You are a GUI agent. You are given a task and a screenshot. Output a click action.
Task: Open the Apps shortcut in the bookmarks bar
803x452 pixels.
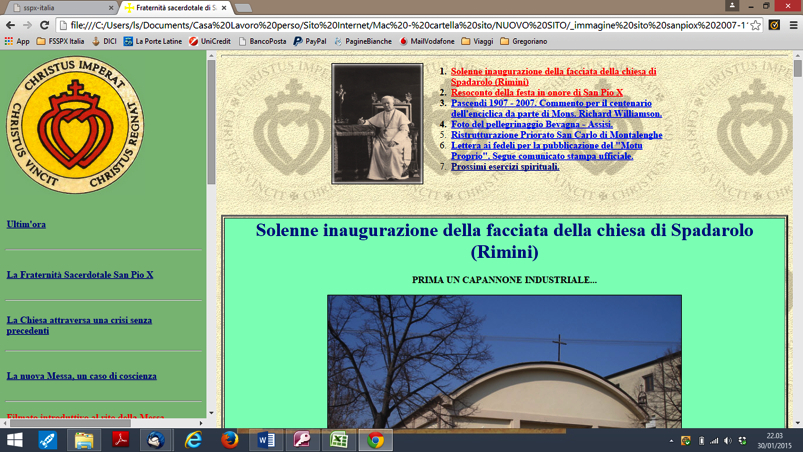pyautogui.click(x=17, y=41)
